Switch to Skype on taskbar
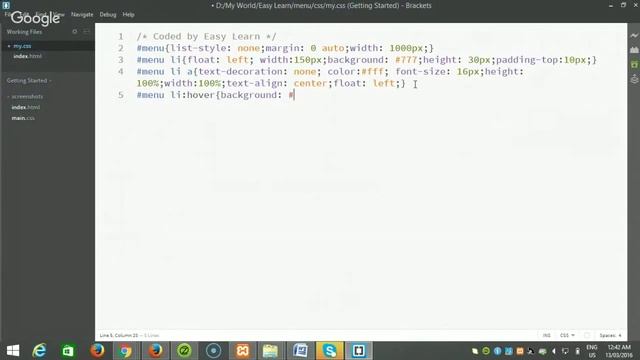Screen dimensions: 640x360 329,351
